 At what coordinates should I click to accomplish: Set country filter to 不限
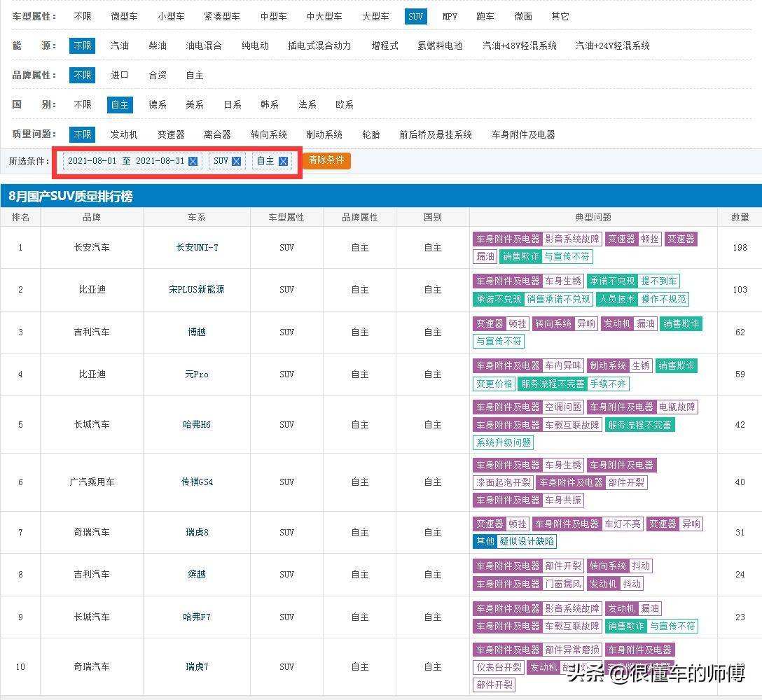[83, 104]
